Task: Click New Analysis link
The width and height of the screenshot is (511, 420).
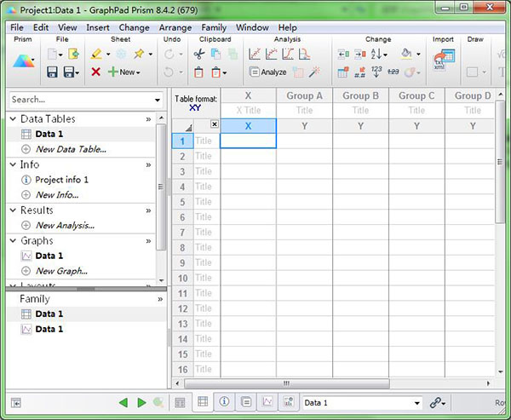Action: tap(66, 225)
